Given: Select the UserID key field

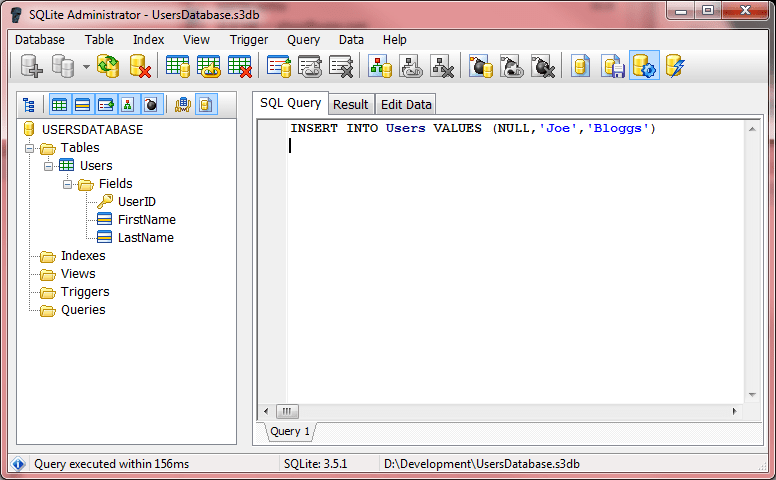Looking at the screenshot, I should pos(137,201).
